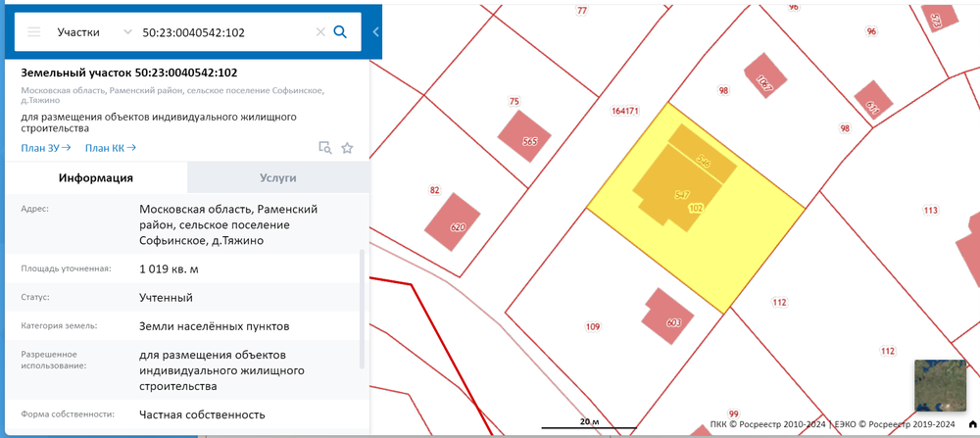Click the find-on-map document icon
The width and height of the screenshot is (980, 438).
click(x=325, y=148)
